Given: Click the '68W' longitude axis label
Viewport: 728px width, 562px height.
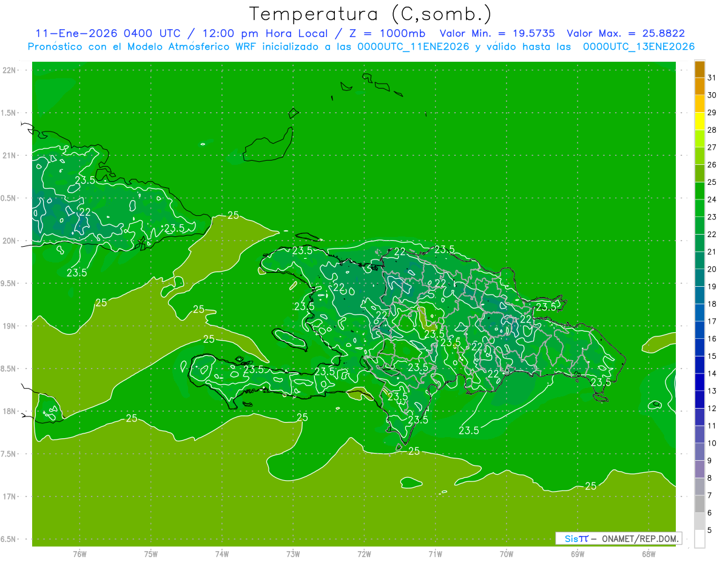Looking at the screenshot, I should (649, 554).
